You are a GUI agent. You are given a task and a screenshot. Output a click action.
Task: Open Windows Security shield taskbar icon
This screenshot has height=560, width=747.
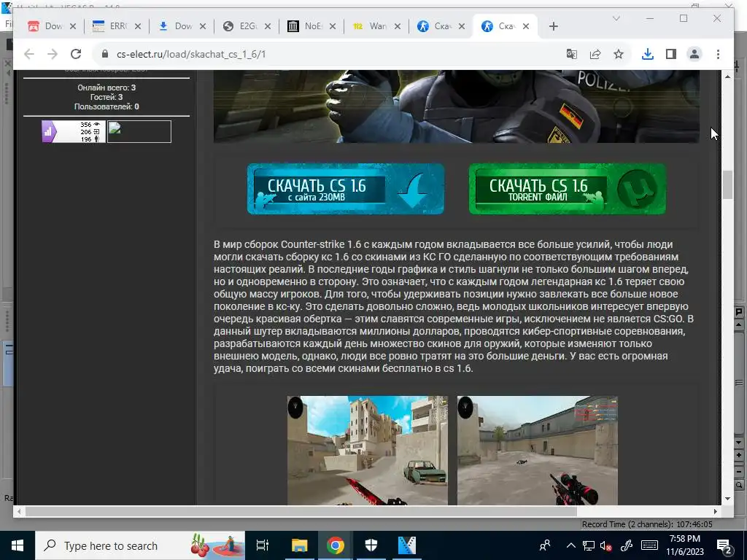pos(371,545)
